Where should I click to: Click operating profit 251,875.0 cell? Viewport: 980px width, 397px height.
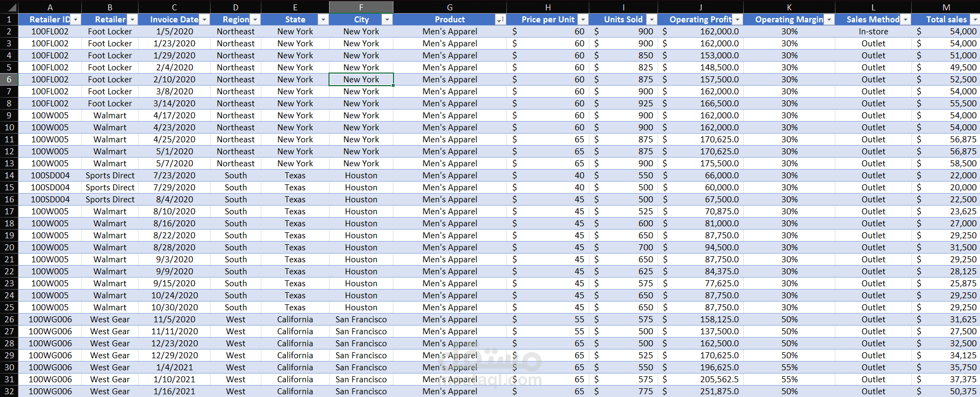pyautogui.click(x=701, y=391)
